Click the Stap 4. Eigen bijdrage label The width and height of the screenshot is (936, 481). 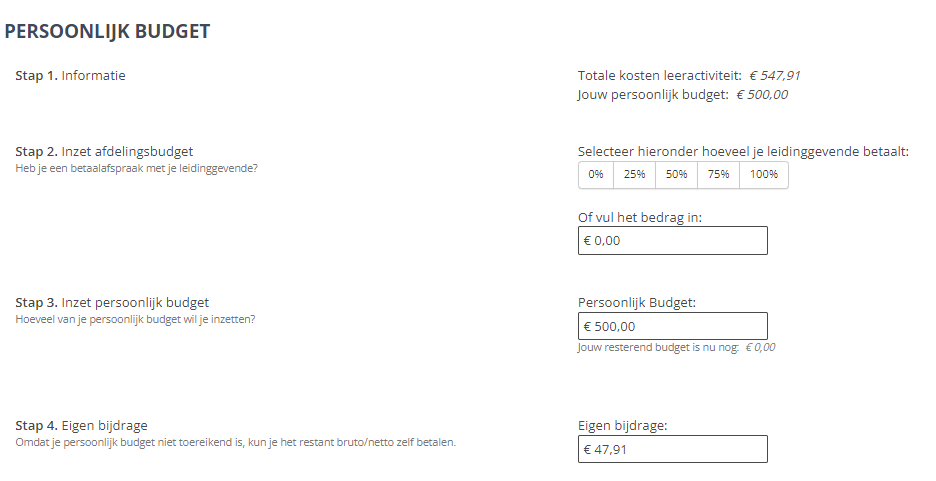pyautogui.click(x=81, y=425)
